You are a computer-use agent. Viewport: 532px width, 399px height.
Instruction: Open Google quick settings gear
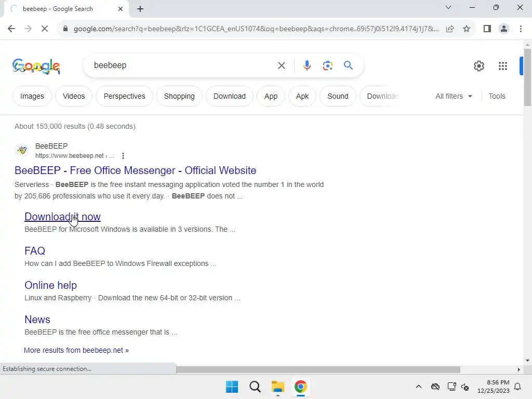coord(478,66)
